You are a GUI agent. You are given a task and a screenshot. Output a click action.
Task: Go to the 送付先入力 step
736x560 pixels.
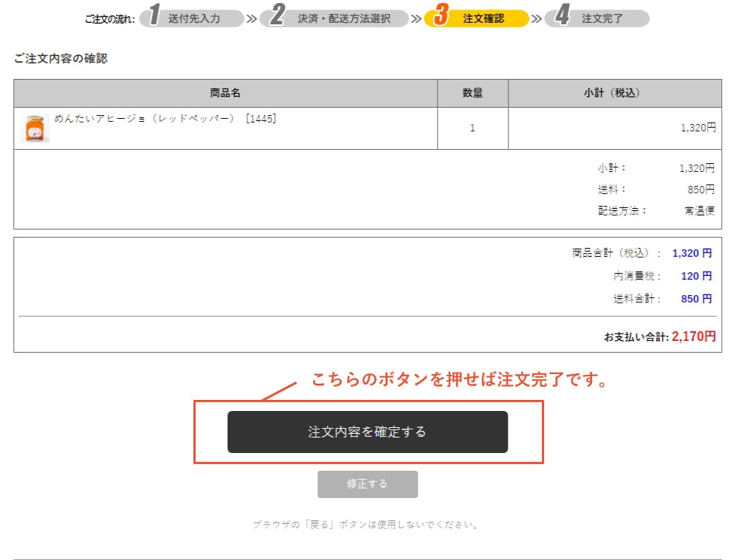[x=194, y=18]
